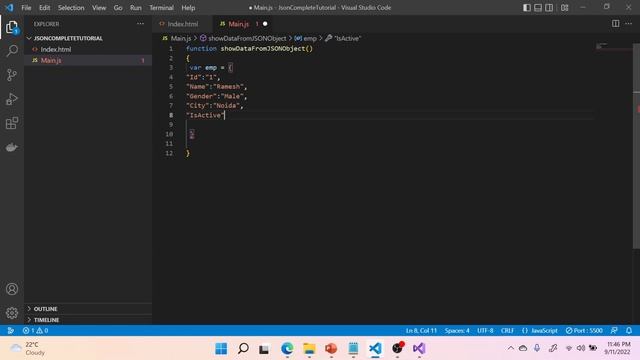Open the File menu
The image size is (640, 360).
click(26, 8)
